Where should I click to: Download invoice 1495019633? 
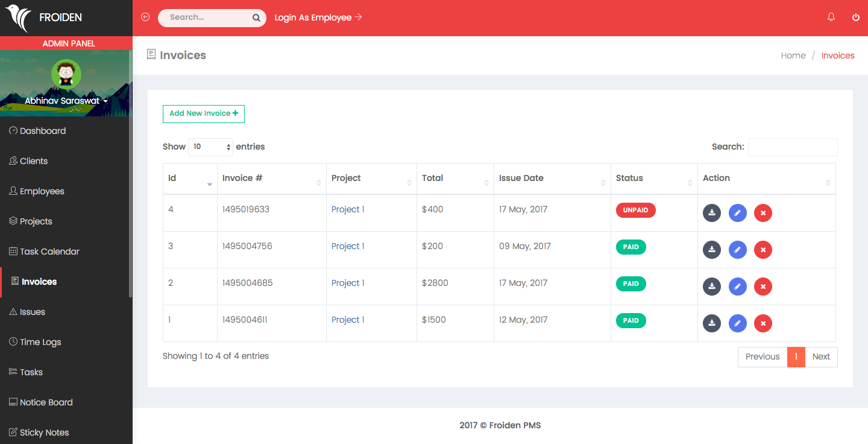pyautogui.click(x=712, y=212)
